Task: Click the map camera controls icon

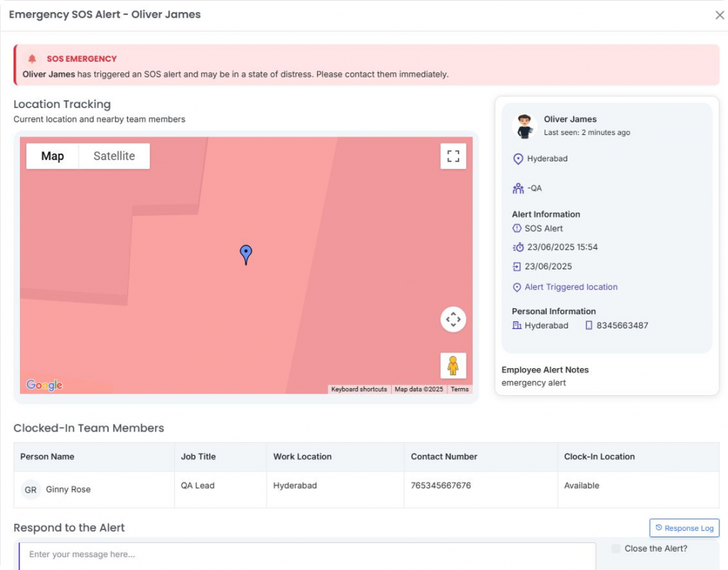Action: click(x=453, y=320)
